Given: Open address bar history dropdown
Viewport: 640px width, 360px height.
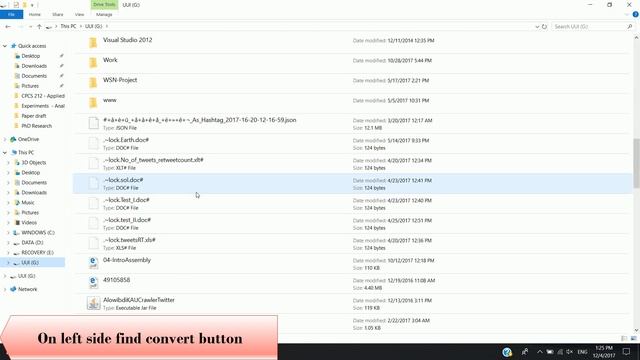Looking at the screenshot, I should pyautogui.click(x=537, y=27).
